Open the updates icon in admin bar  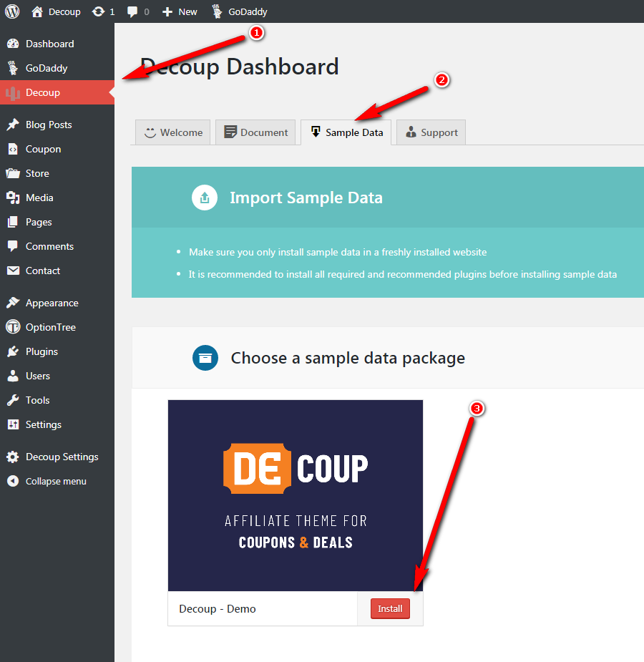click(x=99, y=11)
